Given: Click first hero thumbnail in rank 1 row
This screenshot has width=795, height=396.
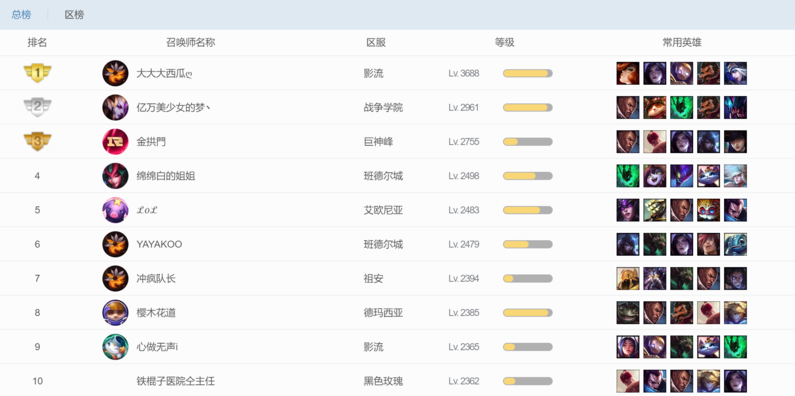Looking at the screenshot, I should [x=628, y=73].
